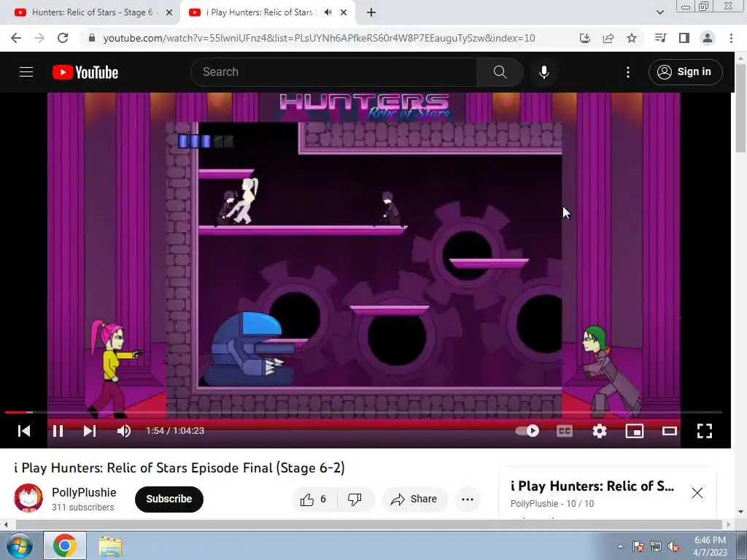Select the i Play Hunters tab
Screen dimensions: 747x560
pyautogui.click(x=260, y=12)
